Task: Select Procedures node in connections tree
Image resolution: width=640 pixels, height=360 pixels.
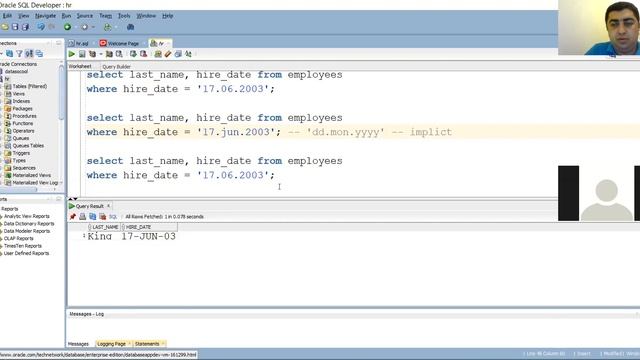Action: click(x=24, y=116)
